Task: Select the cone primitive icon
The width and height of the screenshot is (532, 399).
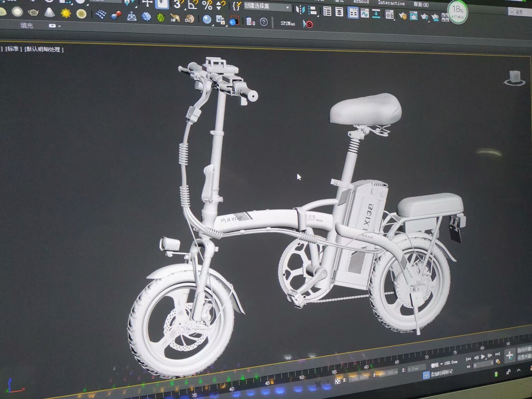Action: click(x=49, y=13)
